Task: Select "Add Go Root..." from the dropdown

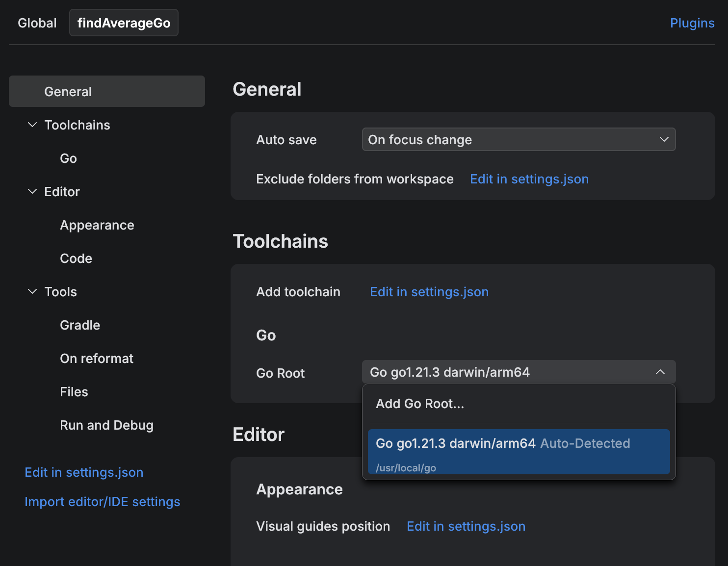Action: point(420,403)
